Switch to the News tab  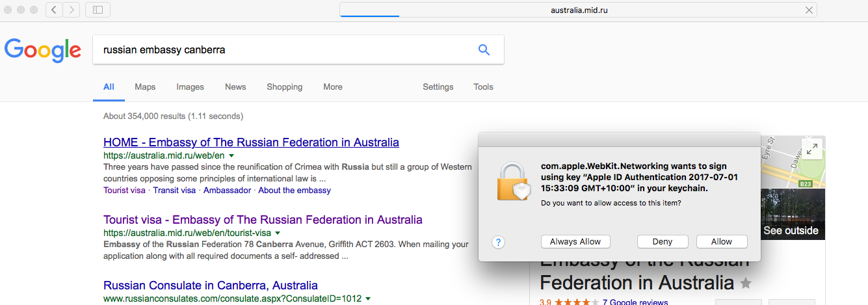[235, 87]
